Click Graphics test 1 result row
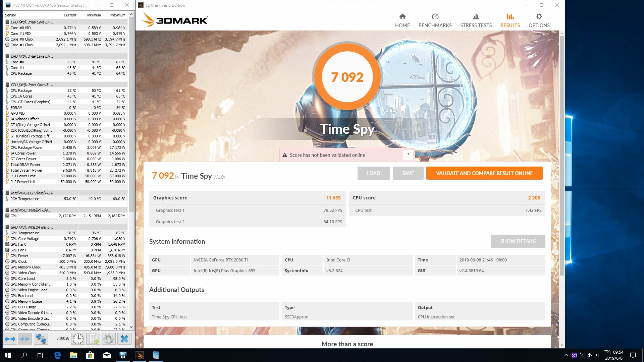 click(247, 210)
